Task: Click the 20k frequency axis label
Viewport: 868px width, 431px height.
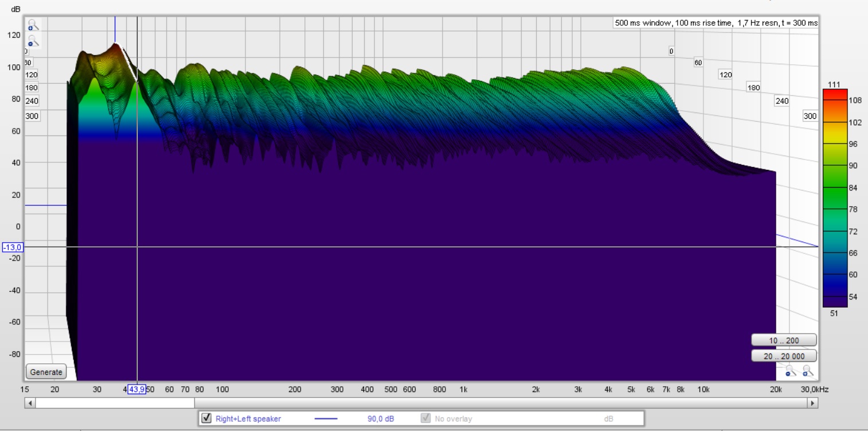Action: 776,389
